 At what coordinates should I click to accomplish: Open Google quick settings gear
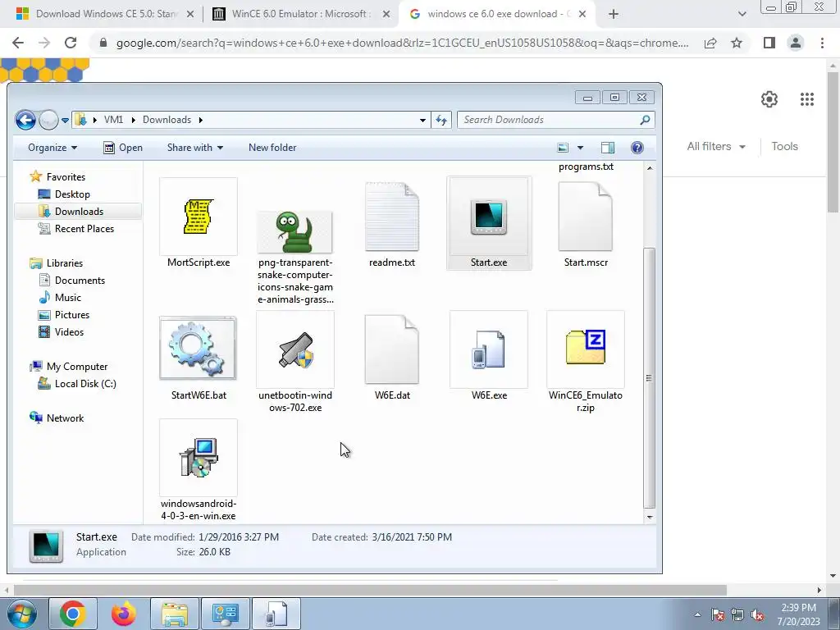[769, 99]
